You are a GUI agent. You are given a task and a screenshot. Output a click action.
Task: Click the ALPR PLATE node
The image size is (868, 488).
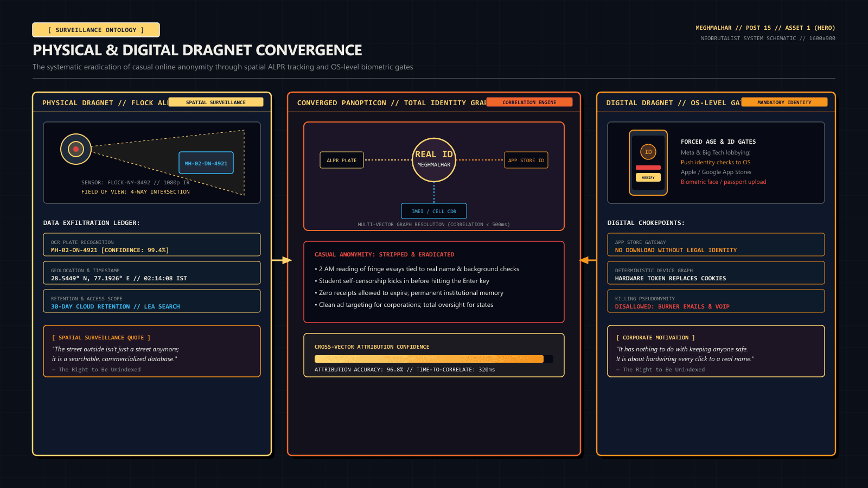(342, 160)
